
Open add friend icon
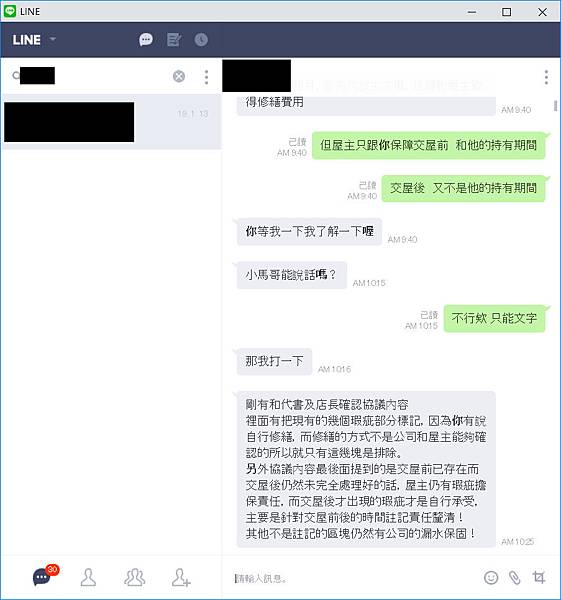tap(181, 577)
